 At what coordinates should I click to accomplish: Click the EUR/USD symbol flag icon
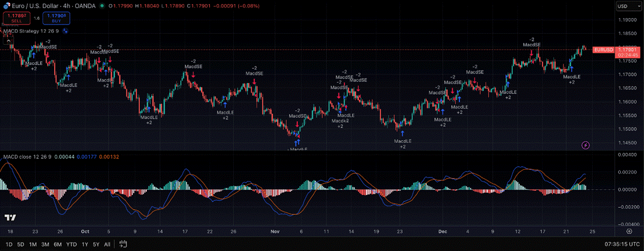tap(6, 6)
